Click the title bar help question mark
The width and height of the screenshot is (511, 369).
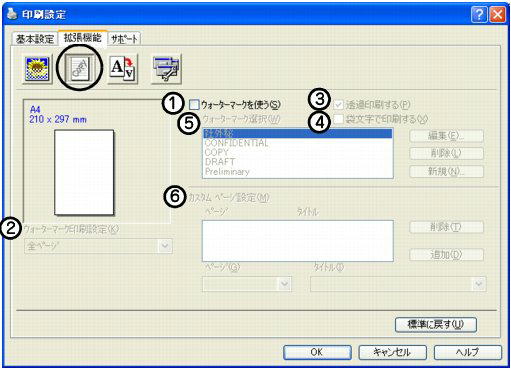coord(479,15)
